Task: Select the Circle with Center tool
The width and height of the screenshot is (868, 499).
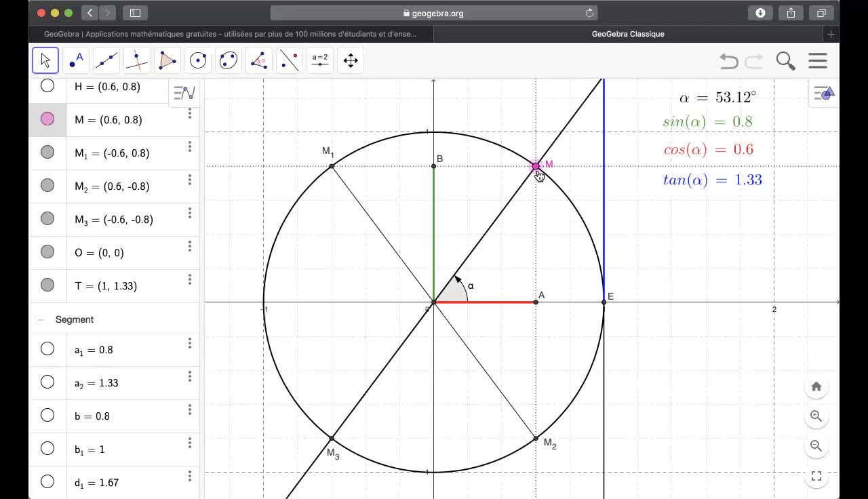Action: (198, 60)
